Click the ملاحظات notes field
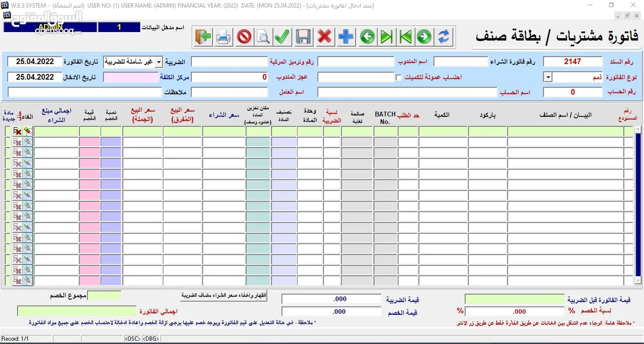 [x=85, y=92]
